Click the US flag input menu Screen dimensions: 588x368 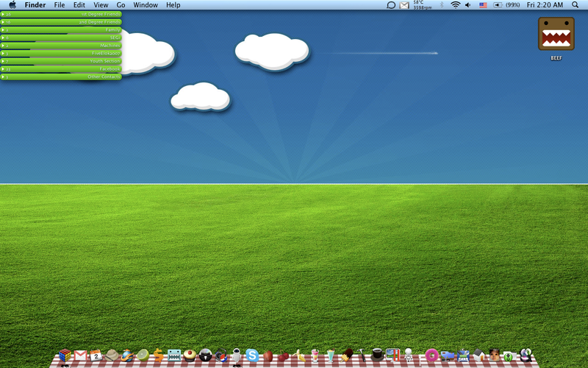483,5
